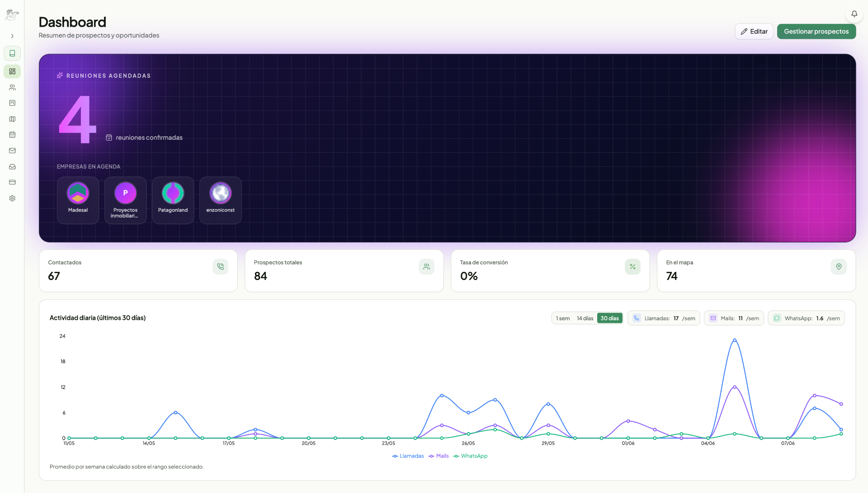Click the Prospectos totales stat card
Viewport: 868px width, 493px height.
tap(344, 271)
